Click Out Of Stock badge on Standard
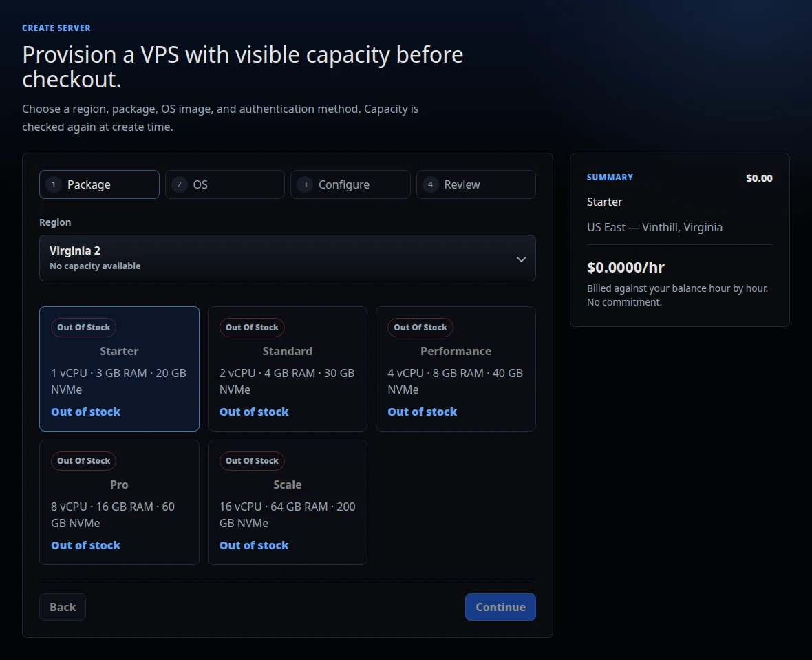The width and height of the screenshot is (812, 660). [252, 328]
